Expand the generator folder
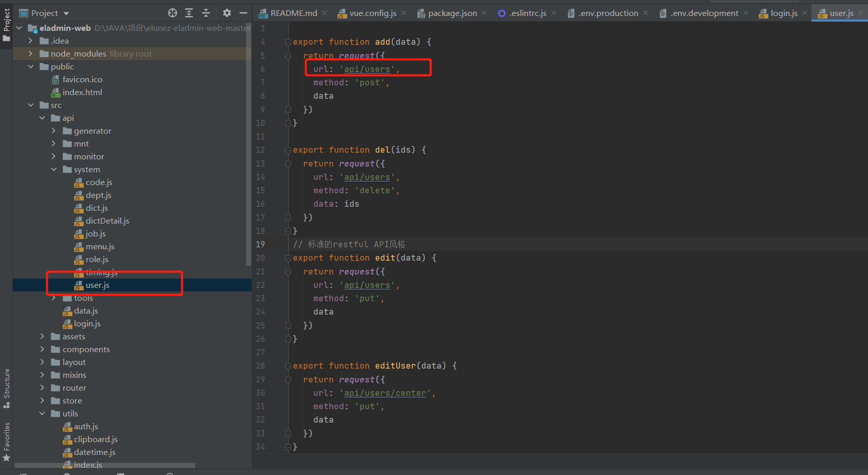 pyautogui.click(x=53, y=131)
